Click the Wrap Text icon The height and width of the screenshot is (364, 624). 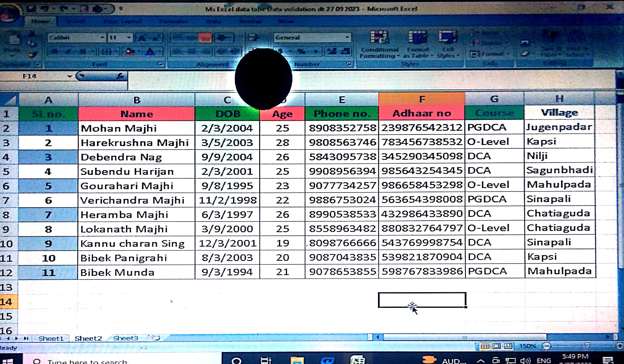[x=253, y=38]
